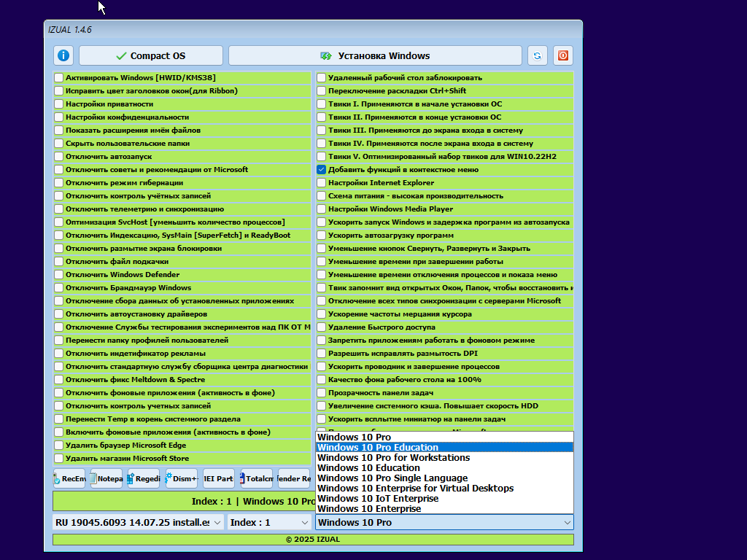747x560 pixels.
Task: Check Удалить магазин Microsoft Store
Action: [x=58, y=458]
